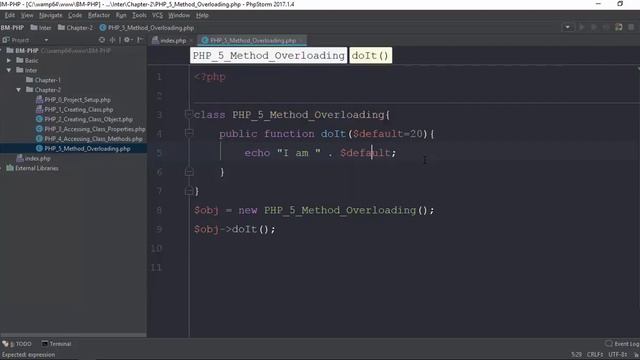Click the Inter folder icon in breadcrumb
The width and height of the screenshot is (640, 360).
pos(34,28)
